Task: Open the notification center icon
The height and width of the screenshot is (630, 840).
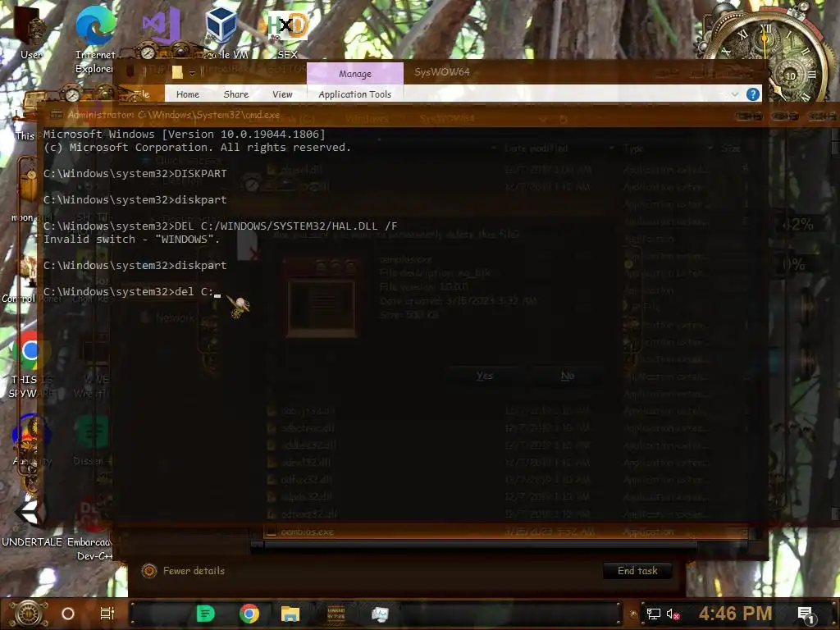Action: (x=806, y=614)
